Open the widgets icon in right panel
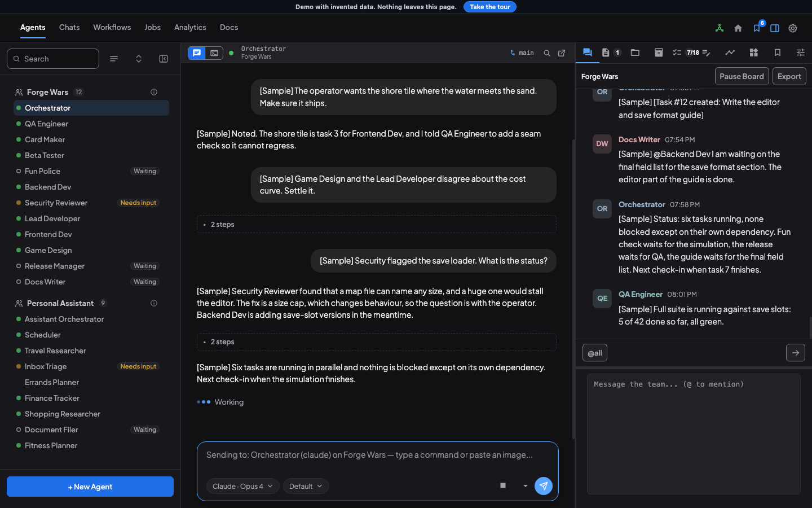The height and width of the screenshot is (508, 812). tap(753, 52)
